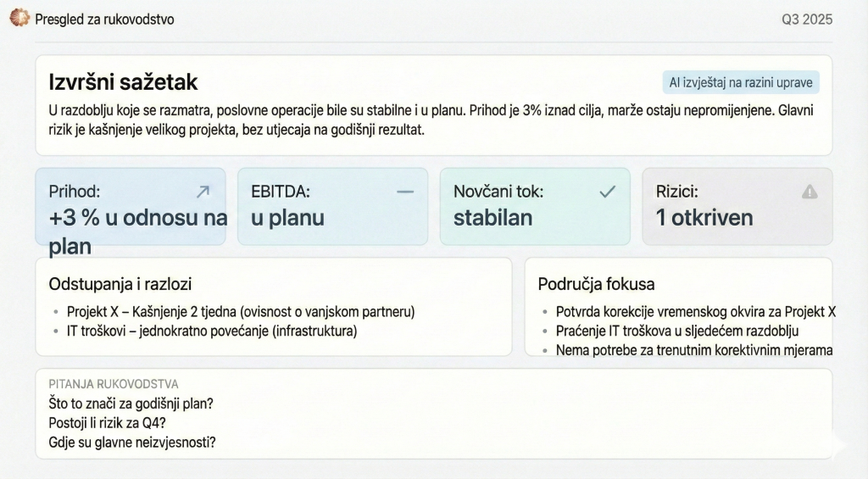Select the Projekt X delay deviation item

pyautogui.click(x=241, y=311)
